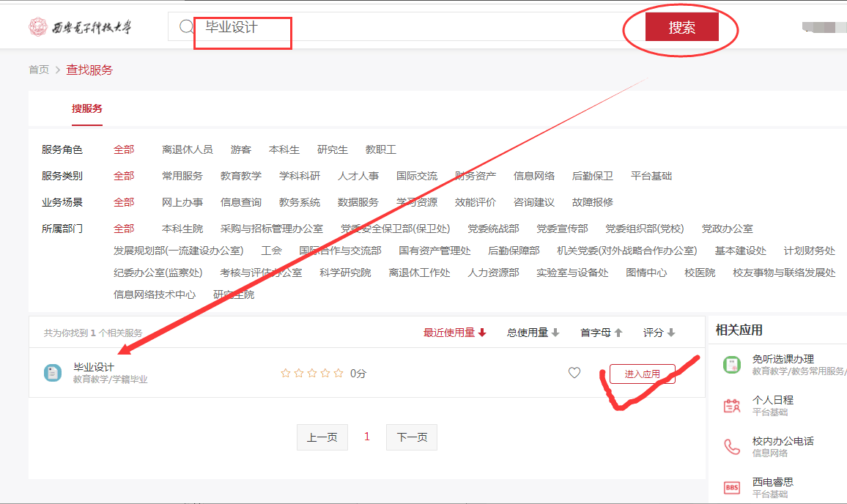
Task: Click the magnifier icon in search box
Action: click(186, 27)
